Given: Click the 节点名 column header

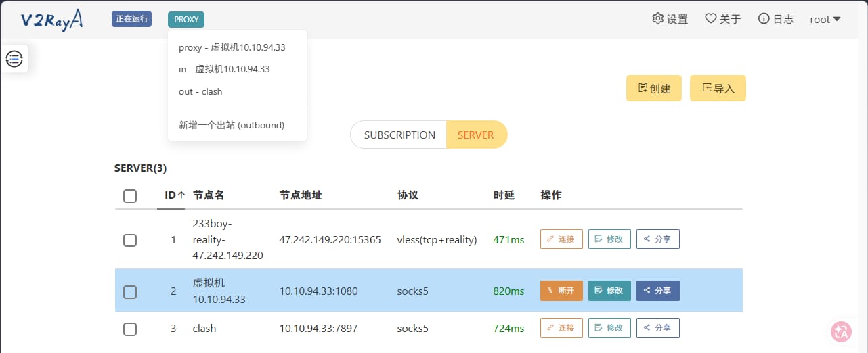Looking at the screenshot, I should (209, 195).
